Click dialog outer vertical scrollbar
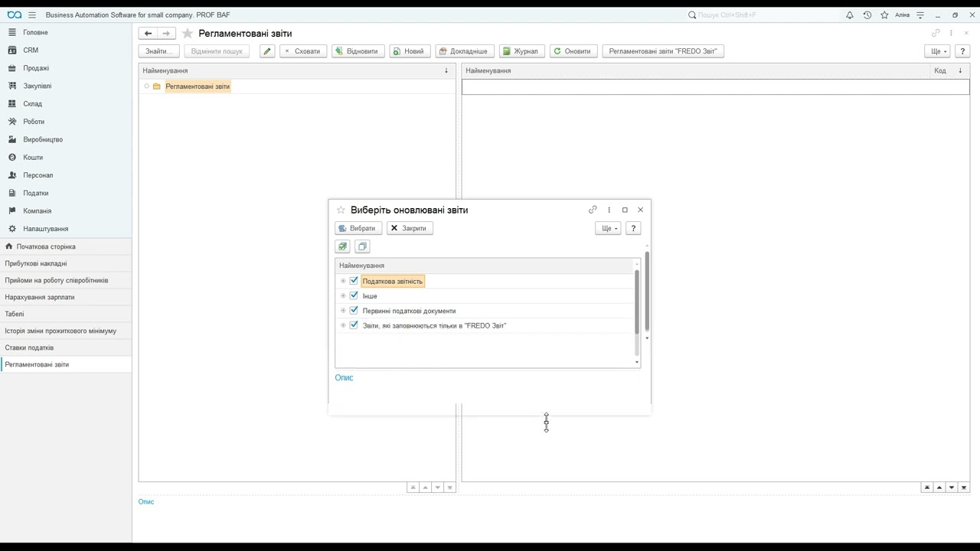 coord(647,291)
